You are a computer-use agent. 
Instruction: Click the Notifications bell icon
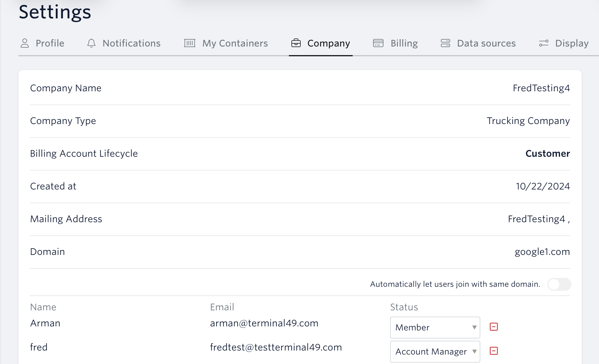tap(91, 43)
